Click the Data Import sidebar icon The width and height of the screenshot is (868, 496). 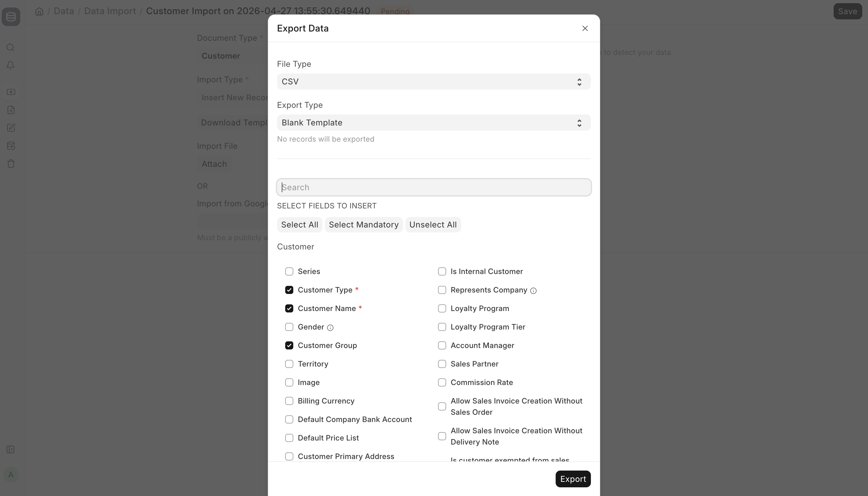[x=11, y=92]
